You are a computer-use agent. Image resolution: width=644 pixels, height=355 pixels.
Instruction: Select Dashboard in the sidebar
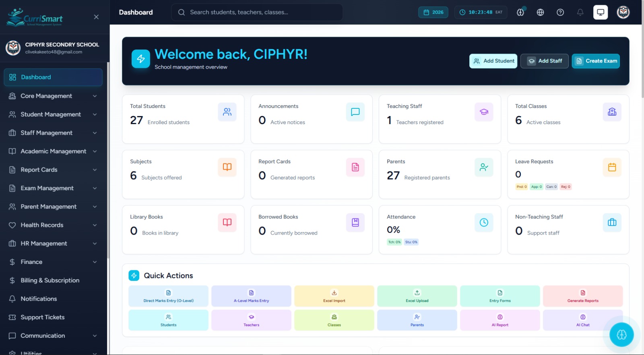click(53, 77)
